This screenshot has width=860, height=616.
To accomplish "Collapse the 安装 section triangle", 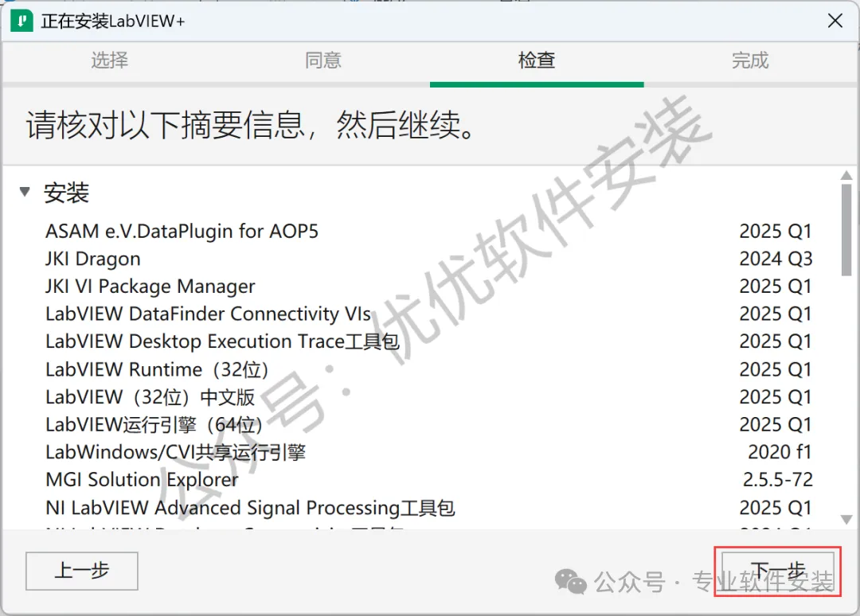I will pyautogui.click(x=24, y=192).
